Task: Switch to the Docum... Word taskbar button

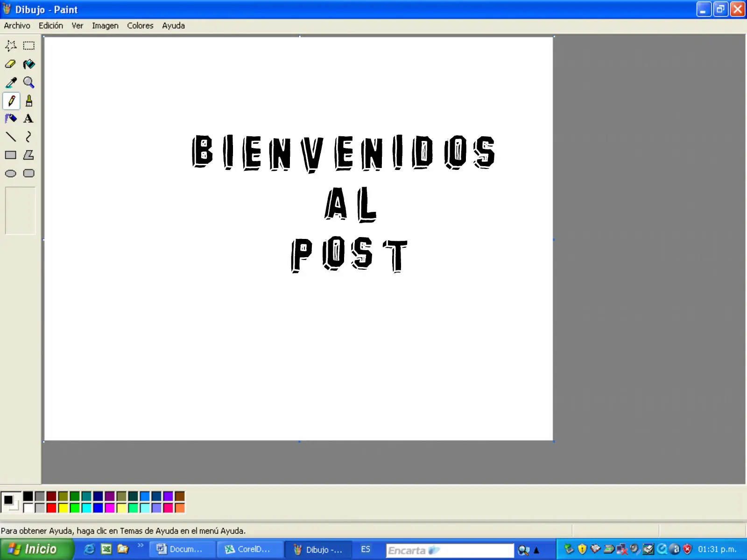Action: click(x=183, y=549)
